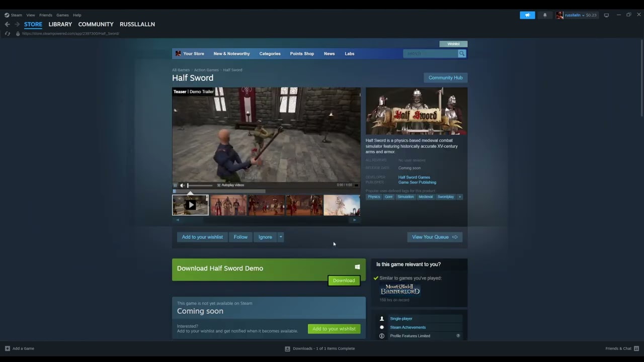644x362 pixels.
Task: Open Friends & Chat icon
Action: (x=636, y=348)
